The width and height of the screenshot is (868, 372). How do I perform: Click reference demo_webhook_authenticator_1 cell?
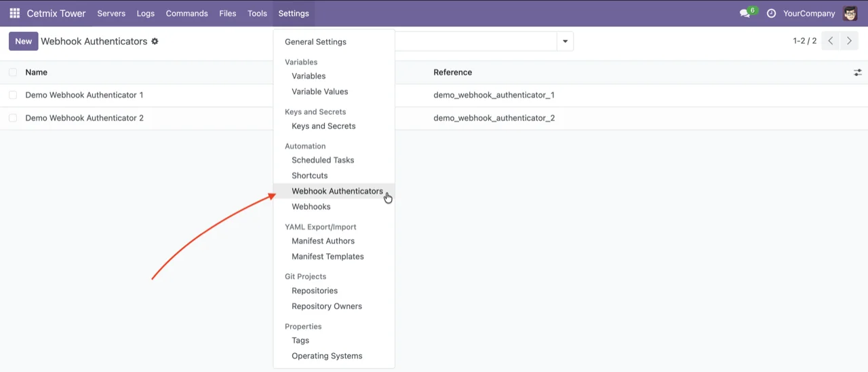(494, 95)
